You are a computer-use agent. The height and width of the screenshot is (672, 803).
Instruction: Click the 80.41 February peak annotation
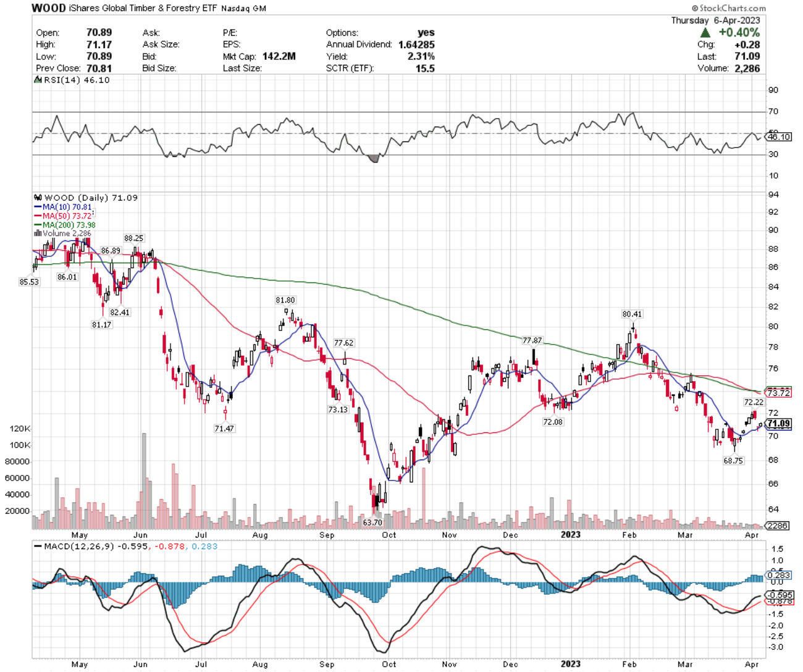coord(632,314)
